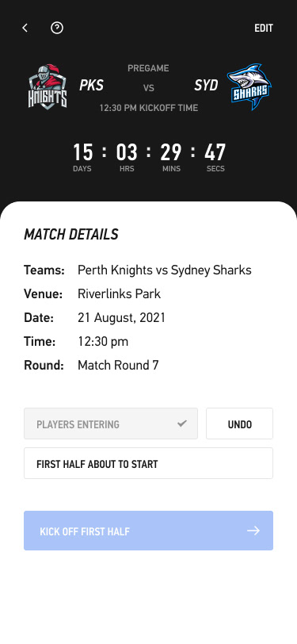The height and width of the screenshot is (644, 297).
Task: Tap the Perth Knights team logo
Action: (48, 86)
